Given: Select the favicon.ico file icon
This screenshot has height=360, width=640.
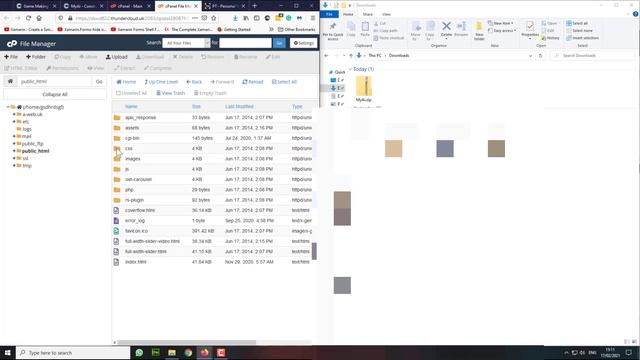Looking at the screenshot, I should point(116,231).
